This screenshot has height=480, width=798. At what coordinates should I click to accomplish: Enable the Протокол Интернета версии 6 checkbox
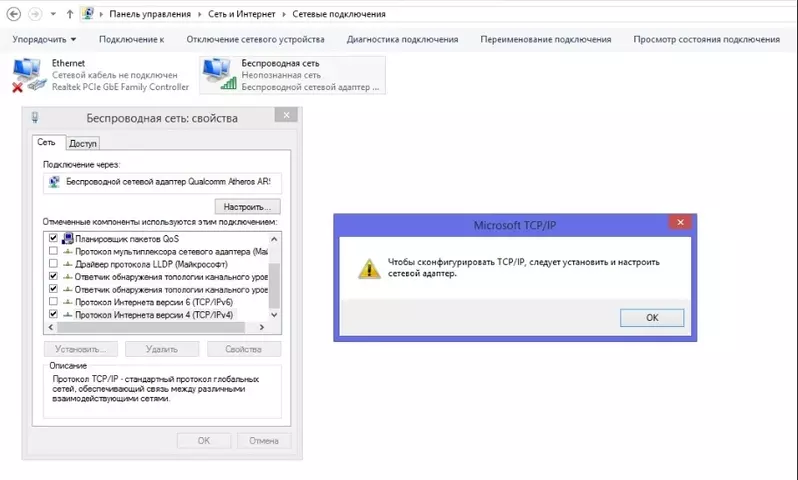click(x=53, y=301)
